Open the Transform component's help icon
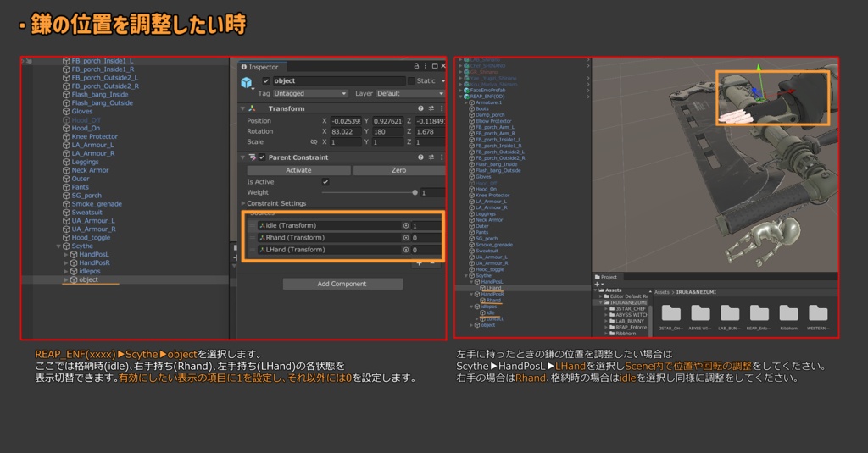The image size is (868, 453). (420, 108)
